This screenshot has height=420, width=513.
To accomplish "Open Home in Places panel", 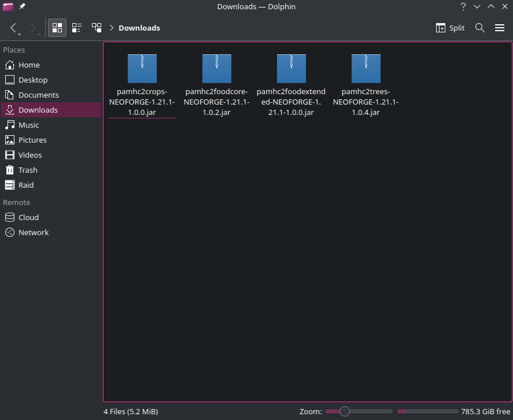I will click(x=29, y=65).
